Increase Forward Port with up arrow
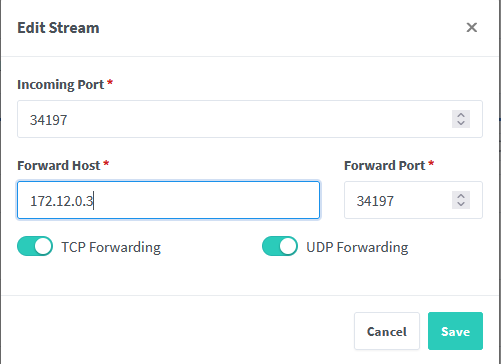Image resolution: width=501 pixels, height=364 pixels. coord(461,196)
